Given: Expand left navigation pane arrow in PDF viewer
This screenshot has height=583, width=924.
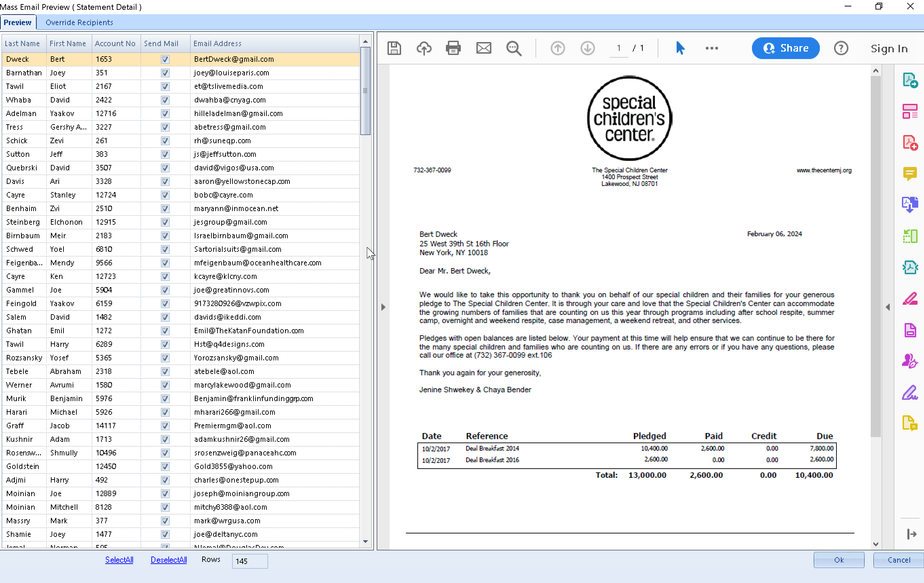Looking at the screenshot, I should [x=383, y=307].
